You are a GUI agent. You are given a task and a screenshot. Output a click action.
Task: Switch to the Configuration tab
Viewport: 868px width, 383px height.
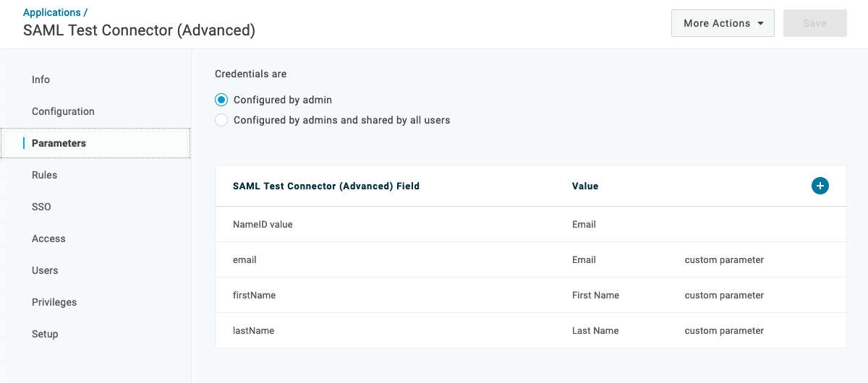click(63, 111)
